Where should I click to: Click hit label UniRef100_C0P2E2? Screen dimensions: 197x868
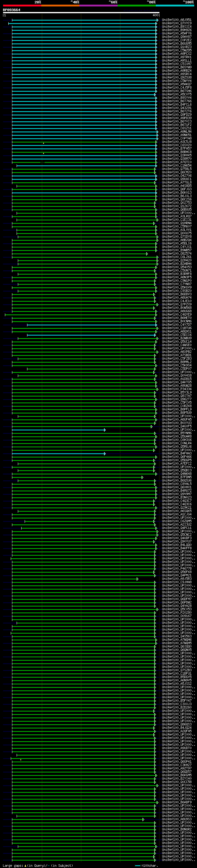coord(177,40)
